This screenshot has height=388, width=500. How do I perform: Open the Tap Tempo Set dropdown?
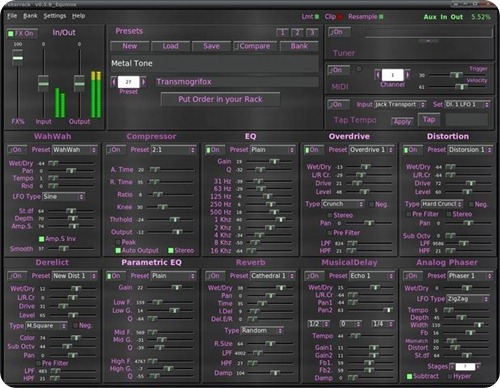click(x=467, y=105)
